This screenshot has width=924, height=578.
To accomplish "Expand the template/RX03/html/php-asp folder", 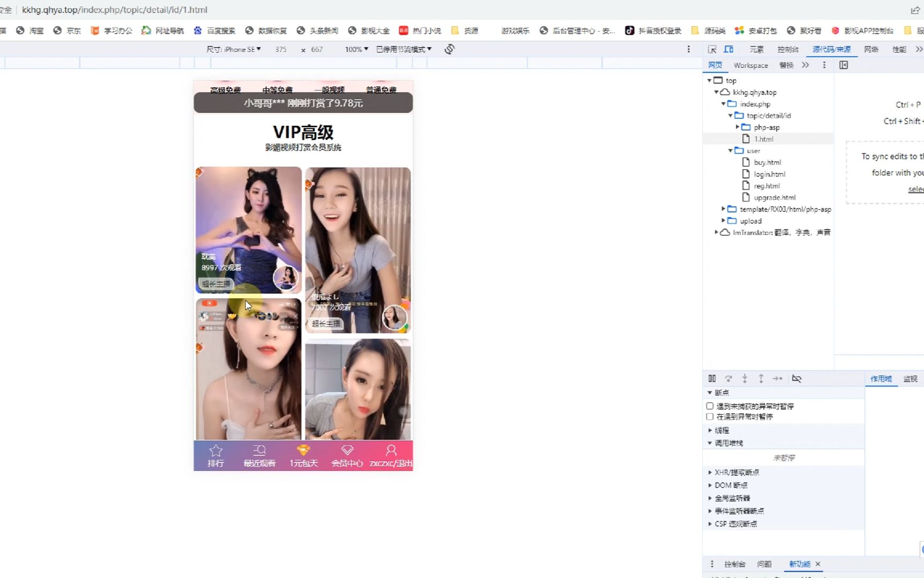I will click(723, 209).
